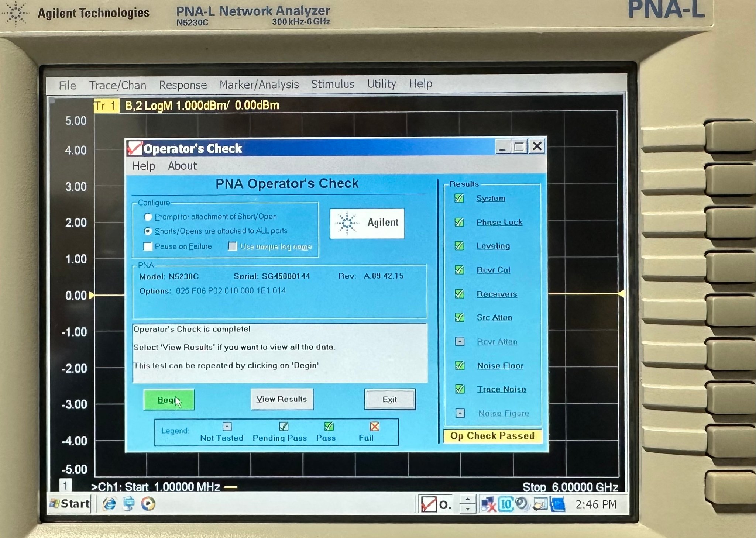Click the Start button on taskbar
The height and width of the screenshot is (538, 756).
(x=70, y=504)
